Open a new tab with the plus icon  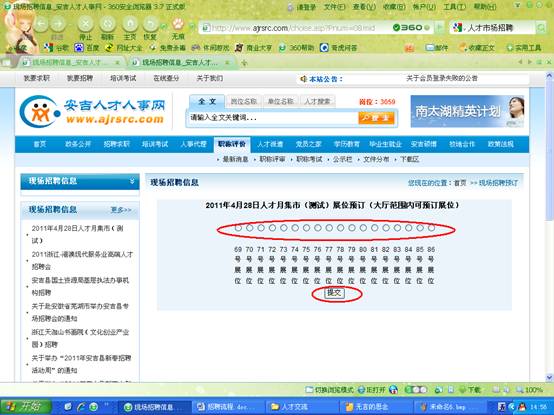244,63
